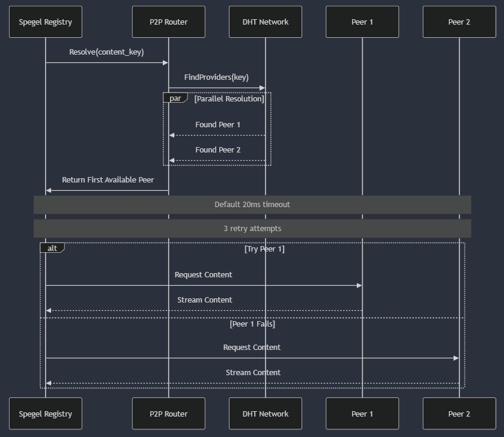
Task: Click the Resolve(content_key) message label
Action: (x=106, y=52)
